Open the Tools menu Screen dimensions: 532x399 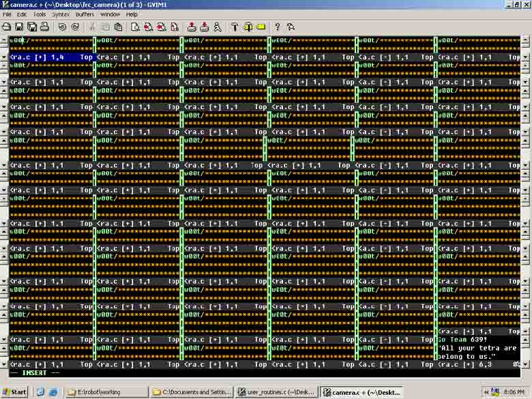[40, 14]
